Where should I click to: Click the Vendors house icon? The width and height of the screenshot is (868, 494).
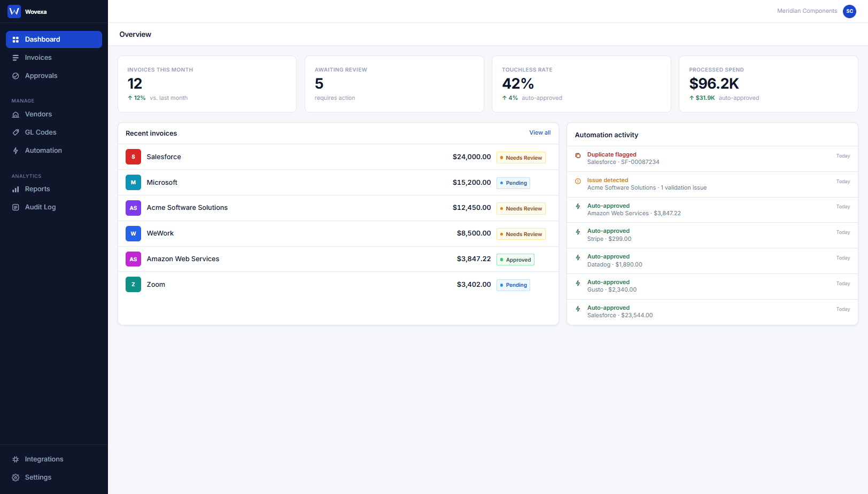pos(16,114)
